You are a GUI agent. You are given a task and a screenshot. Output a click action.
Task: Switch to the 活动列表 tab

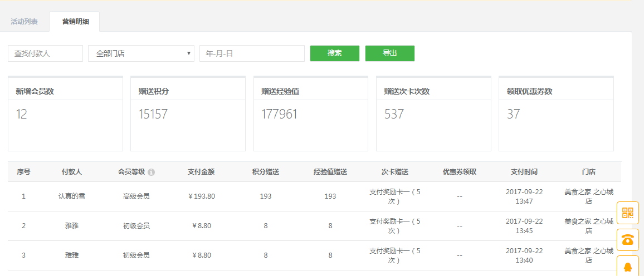24,22
